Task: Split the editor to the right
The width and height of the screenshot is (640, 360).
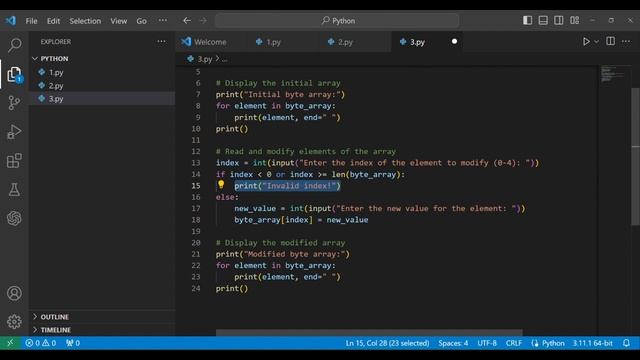Action: pyautogui.click(x=611, y=41)
